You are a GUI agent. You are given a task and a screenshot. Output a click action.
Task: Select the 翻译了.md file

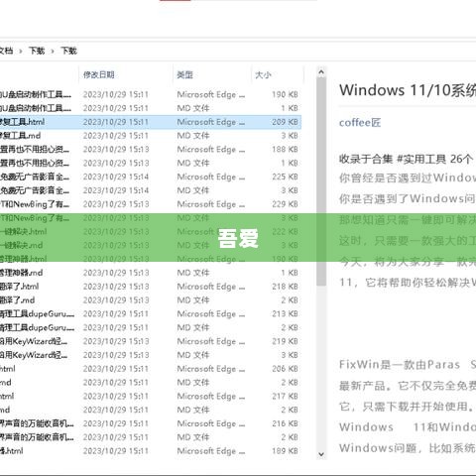(151, 300)
